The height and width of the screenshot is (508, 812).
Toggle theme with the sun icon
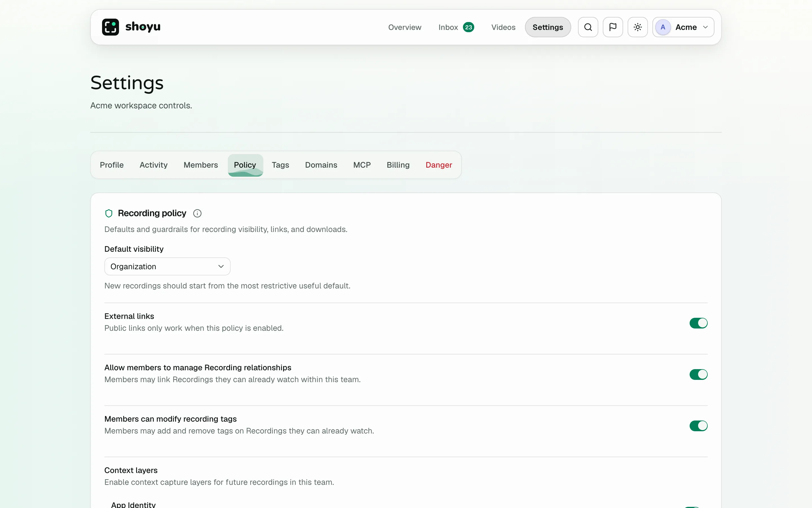point(637,27)
